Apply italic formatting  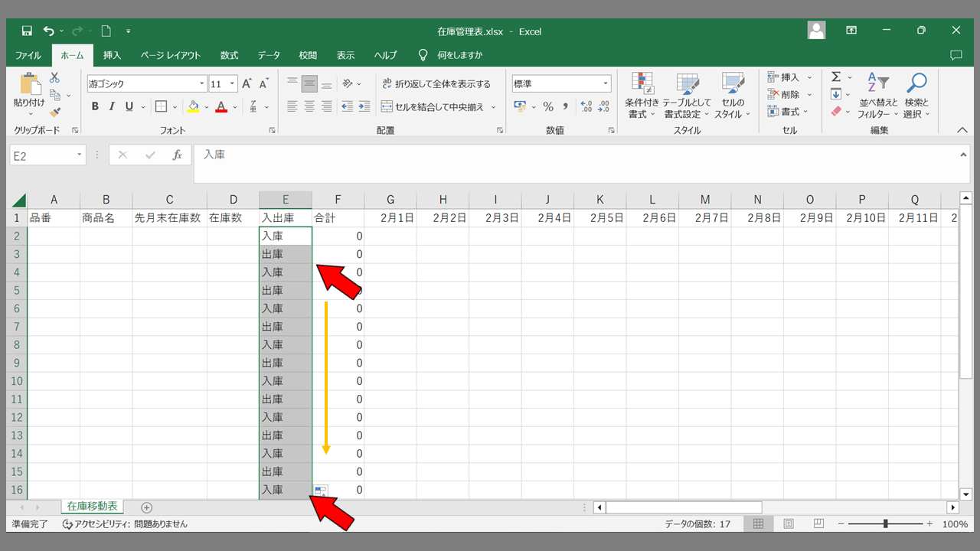112,106
